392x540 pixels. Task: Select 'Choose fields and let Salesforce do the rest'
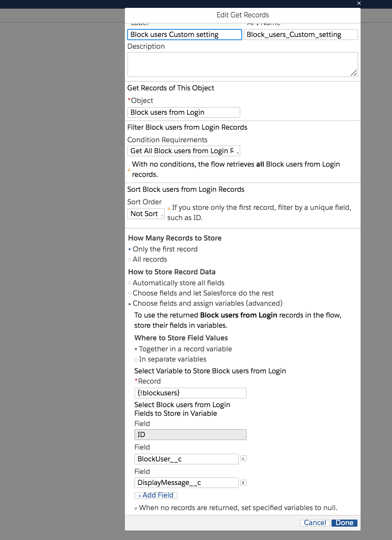pos(130,293)
